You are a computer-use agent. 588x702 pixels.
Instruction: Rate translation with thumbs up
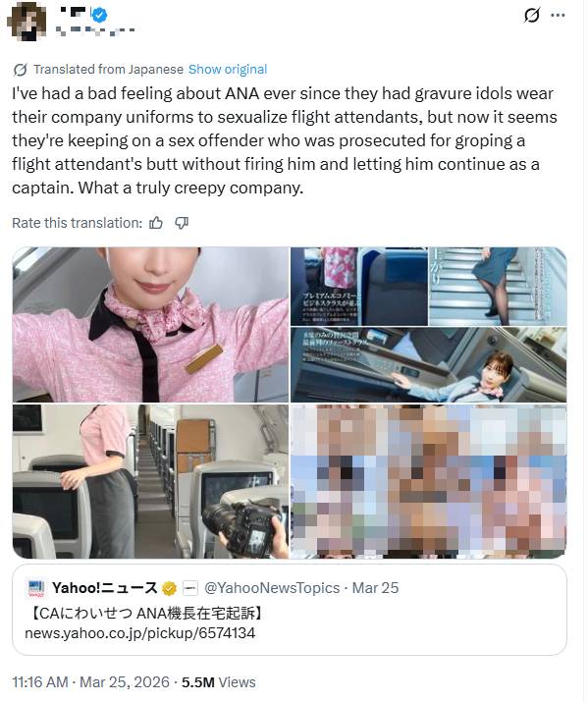156,223
